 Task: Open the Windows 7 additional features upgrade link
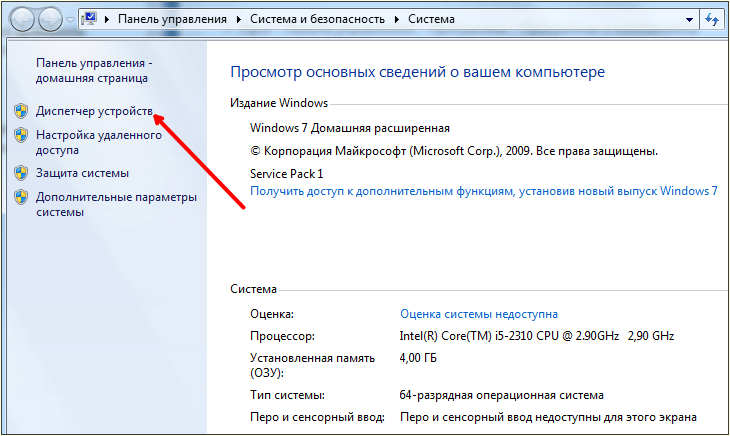[x=484, y=191]
